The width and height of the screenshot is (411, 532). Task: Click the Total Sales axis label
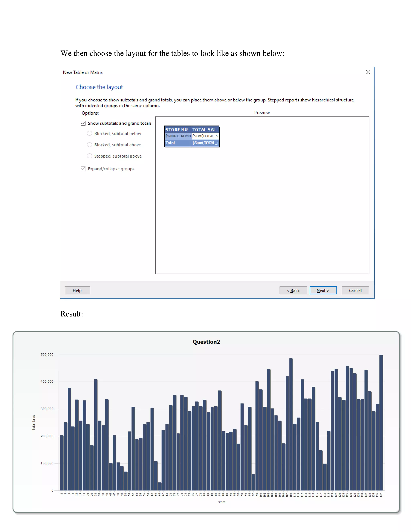pyautogui.click(x=34, y=423)
